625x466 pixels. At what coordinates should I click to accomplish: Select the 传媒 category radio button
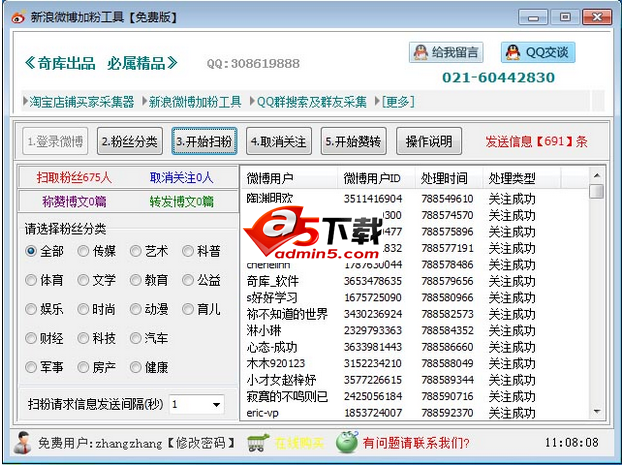pos(83,251)
